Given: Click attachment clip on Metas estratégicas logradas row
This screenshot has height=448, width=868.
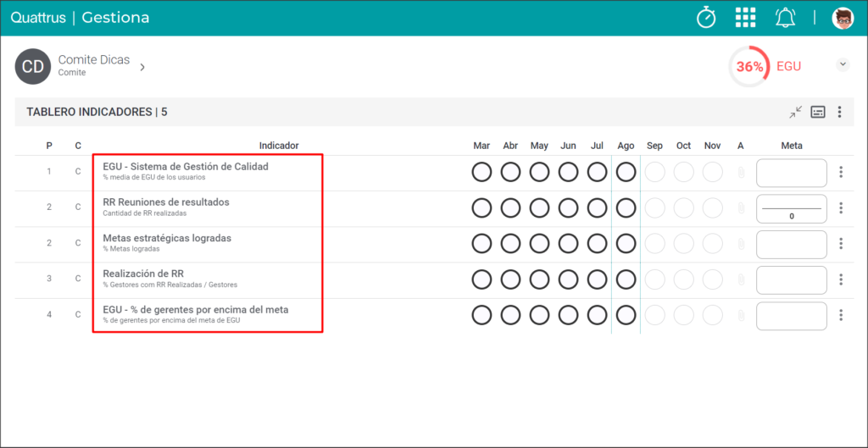Looking at the screenshot, I should click(741, 244).
